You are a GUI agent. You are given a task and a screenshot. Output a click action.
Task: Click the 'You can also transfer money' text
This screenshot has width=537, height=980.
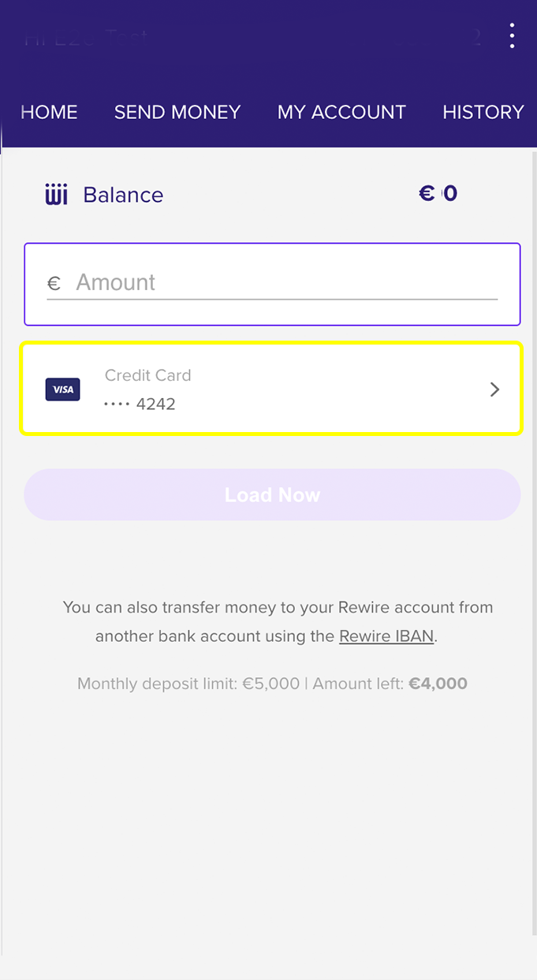point(278,608)
